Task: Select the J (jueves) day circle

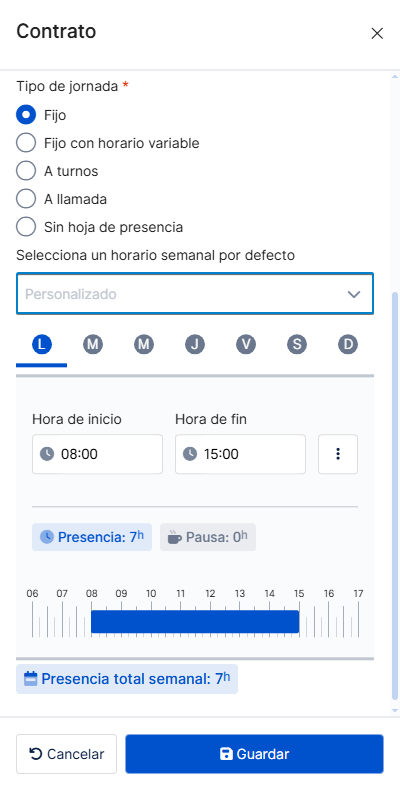Action: pos(194,345)
